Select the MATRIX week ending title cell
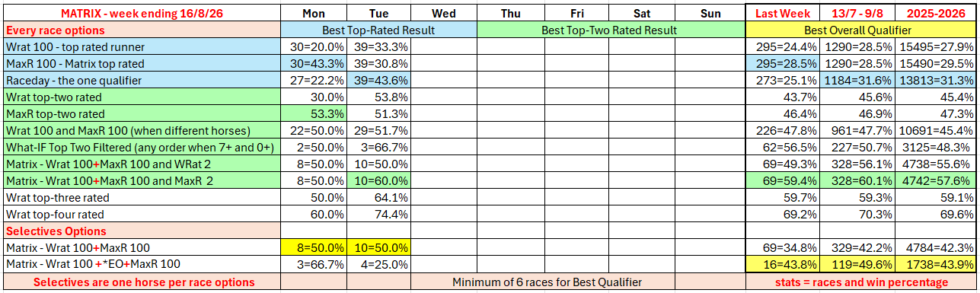Screen dimensions: 980x293 tap(142, 14)
